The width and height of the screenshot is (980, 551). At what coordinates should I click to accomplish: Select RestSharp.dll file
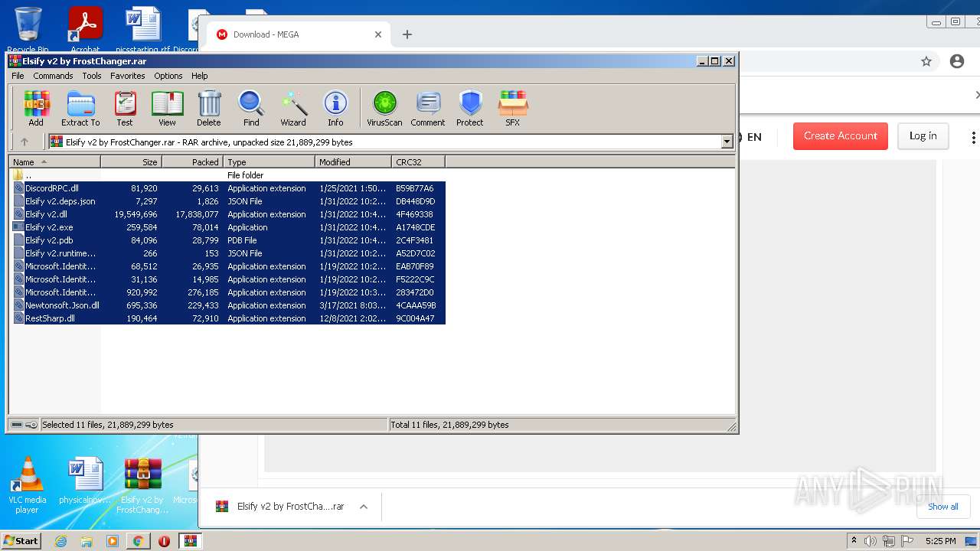point(228,318)
